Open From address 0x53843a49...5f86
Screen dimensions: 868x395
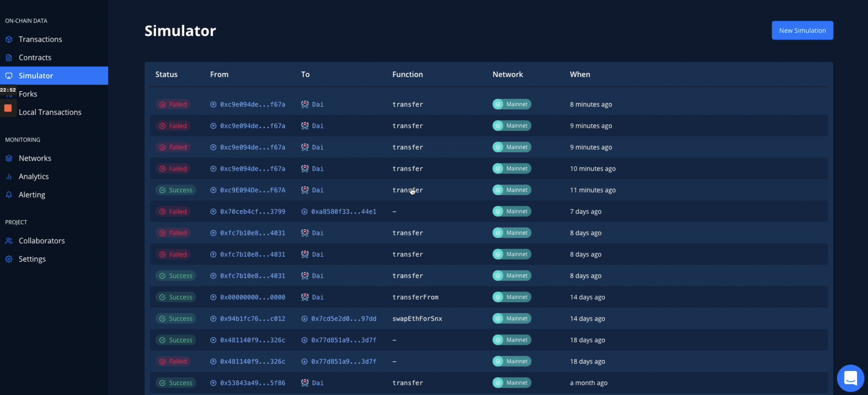pyautogui.click(x=253, y=383)
